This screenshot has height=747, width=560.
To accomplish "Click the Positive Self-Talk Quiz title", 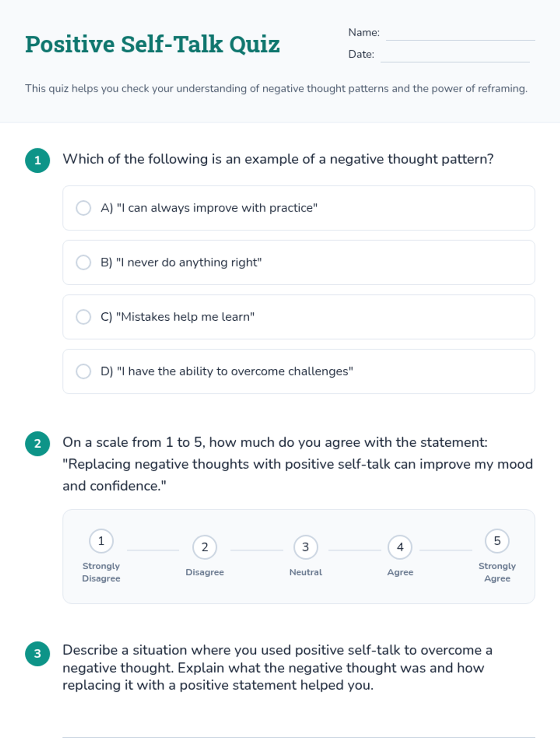I will [x=153, y=45].
